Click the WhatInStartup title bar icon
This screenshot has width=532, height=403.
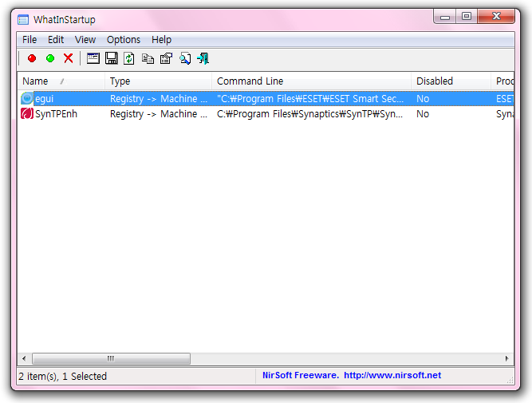[x=23, y=20]
